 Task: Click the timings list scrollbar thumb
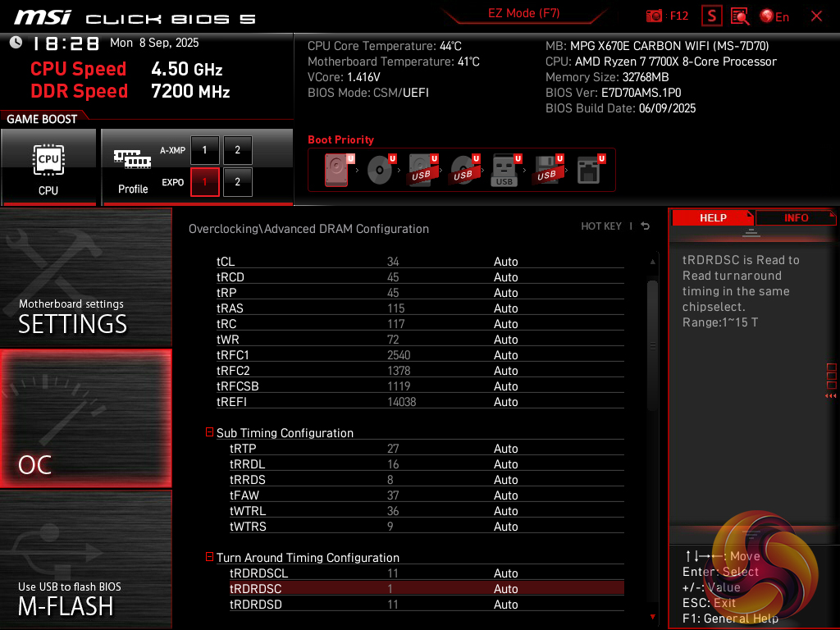pos(652,345)
